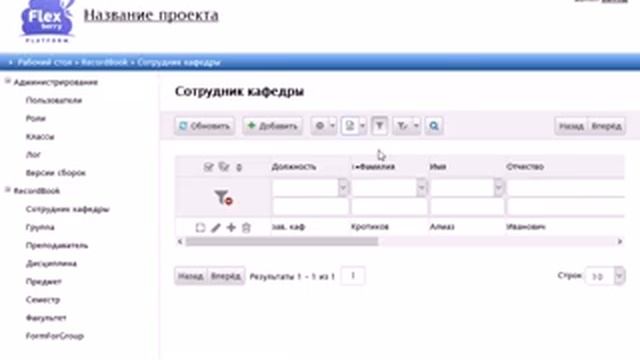Viewport: 640px width, 360px height.
Task: Click the trash delete icon in the Кротиков row
Action: pos(246,228)
